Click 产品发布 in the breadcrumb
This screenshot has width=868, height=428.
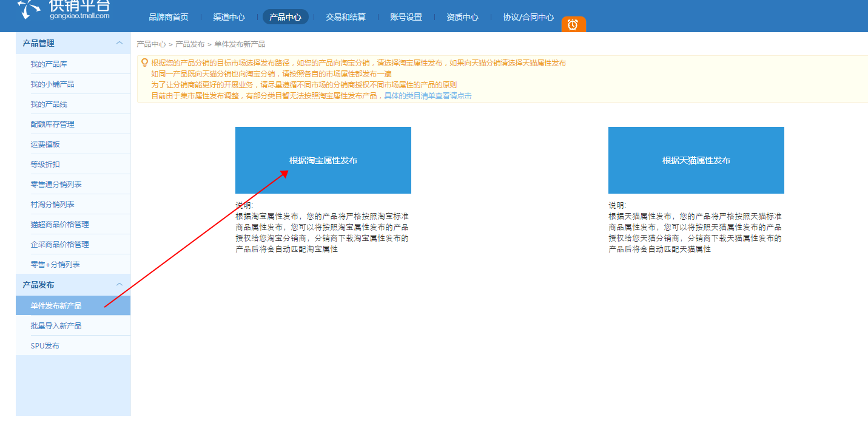click(x=190, y=44)
